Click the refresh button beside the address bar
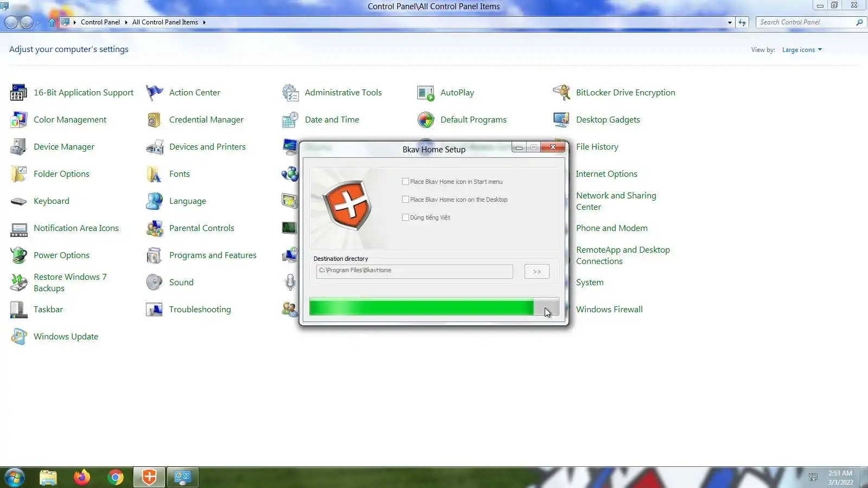Image resolution: width=868 pixels, height=488 pixels. coord(742,22)
